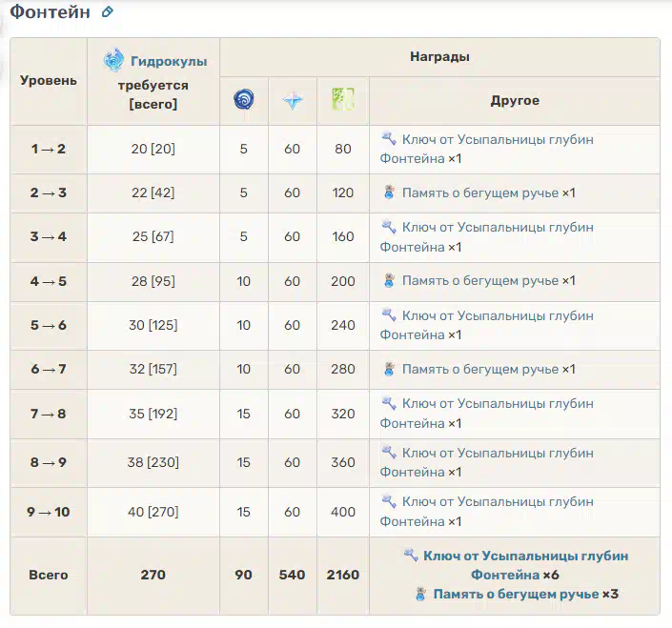Click the cell reading 25 [67]
This screenshot has width=672, height=628.
(153, 236)
